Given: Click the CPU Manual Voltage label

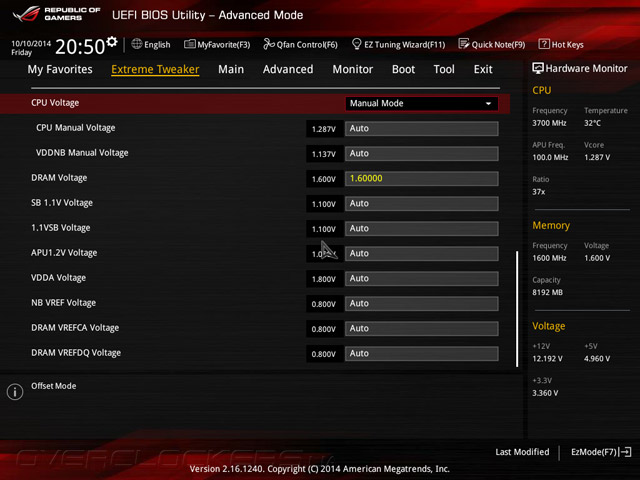Looking at the screenshot, I should [x=76, y=128].
